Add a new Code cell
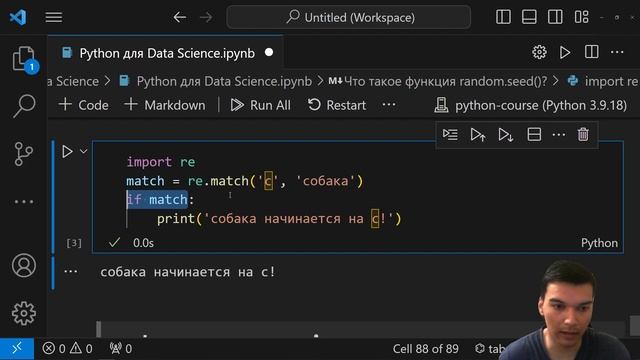The width and height of the screenshot is (640, 360). pos(84,105)
